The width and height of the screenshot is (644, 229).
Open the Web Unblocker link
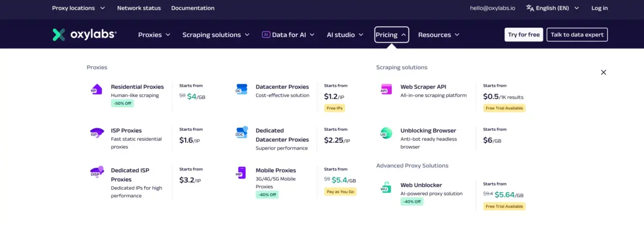[x=421, y=185]
